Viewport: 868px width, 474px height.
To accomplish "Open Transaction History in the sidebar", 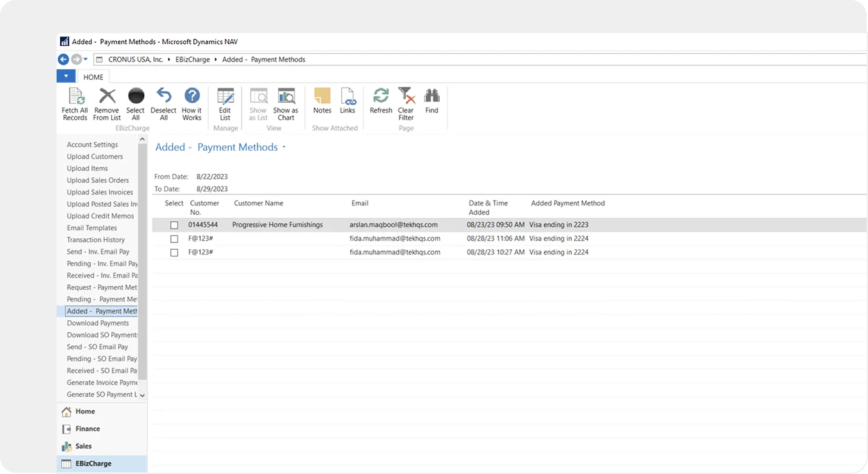I will tap(96, 240).
